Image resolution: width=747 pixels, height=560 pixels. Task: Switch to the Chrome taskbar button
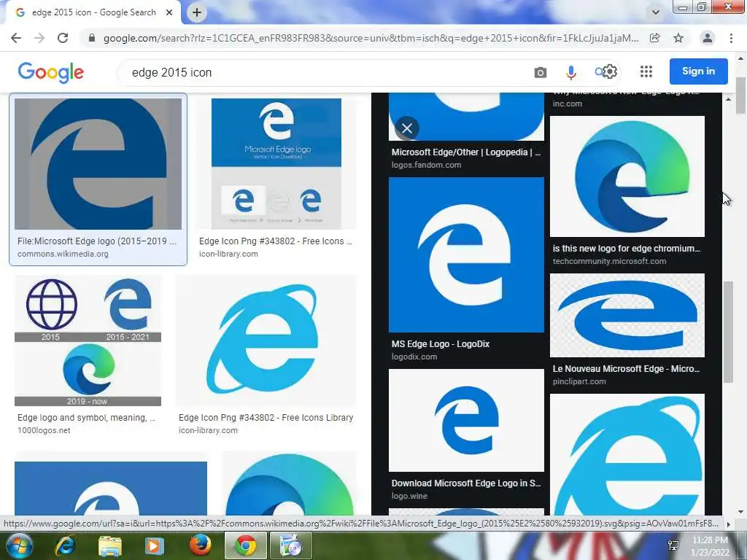[x=245, y=545]
